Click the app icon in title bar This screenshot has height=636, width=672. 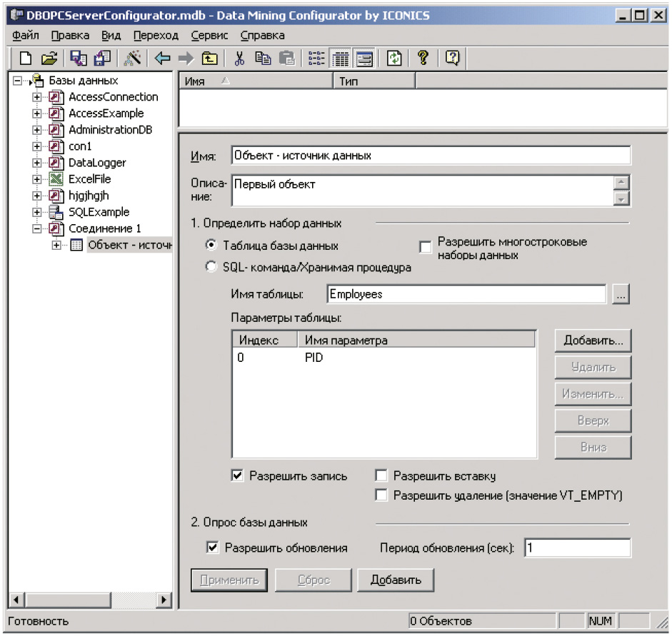click(x=16, y=15)
